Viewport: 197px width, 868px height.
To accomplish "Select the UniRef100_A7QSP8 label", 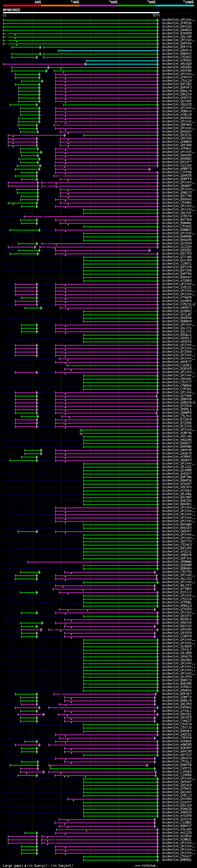I will pos(177,815).
